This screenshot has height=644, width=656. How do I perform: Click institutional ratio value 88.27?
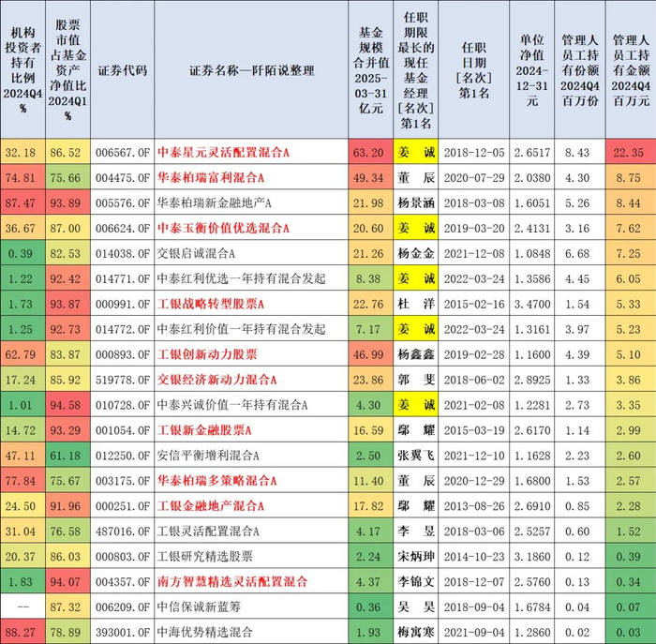(x=20, y=633)
